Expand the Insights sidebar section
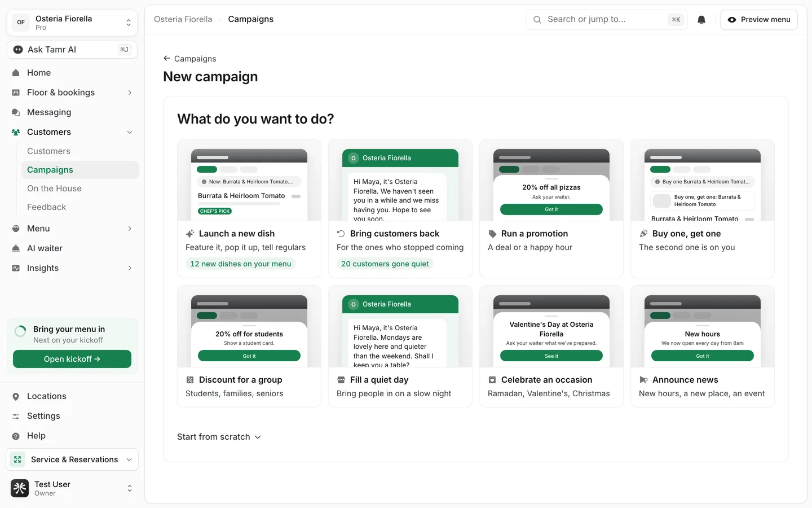 pos(130,268)
